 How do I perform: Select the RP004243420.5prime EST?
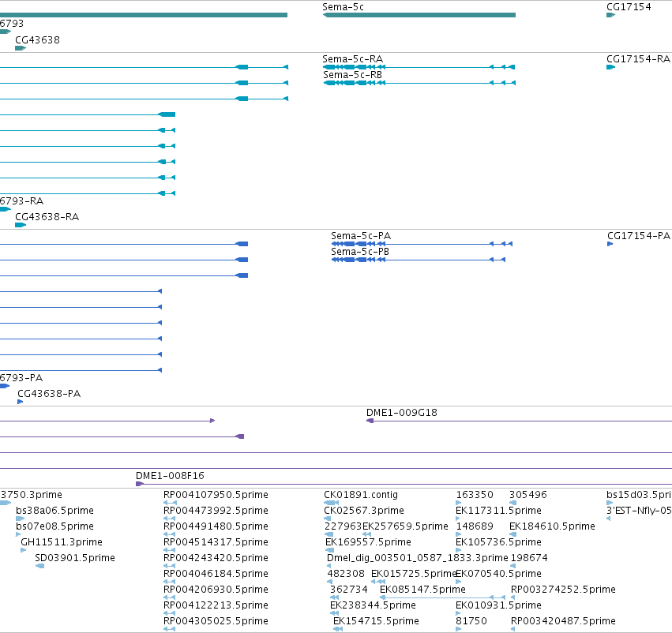[x=216, y=558]
